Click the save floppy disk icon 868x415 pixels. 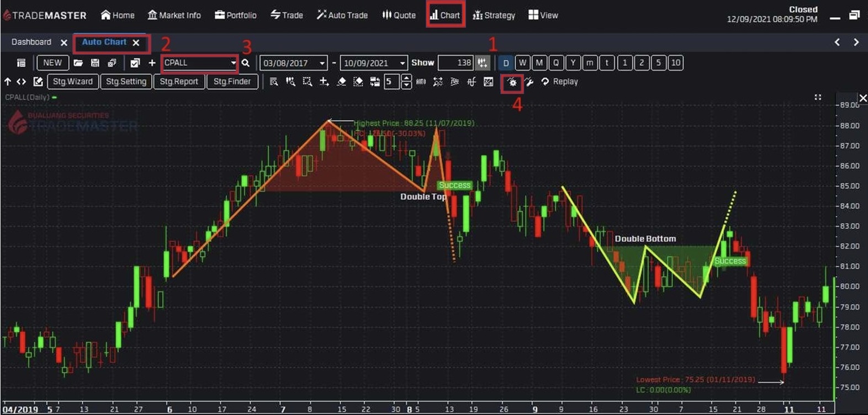click(x=95, y=63)
